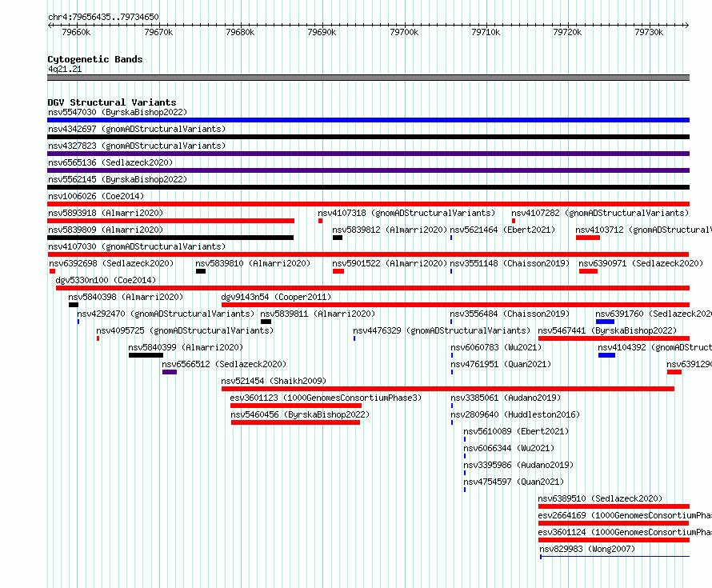Open nsv4342697 gnomAD variant label
This screenshot has height=588, width=712.
click(x=137, y=129)
